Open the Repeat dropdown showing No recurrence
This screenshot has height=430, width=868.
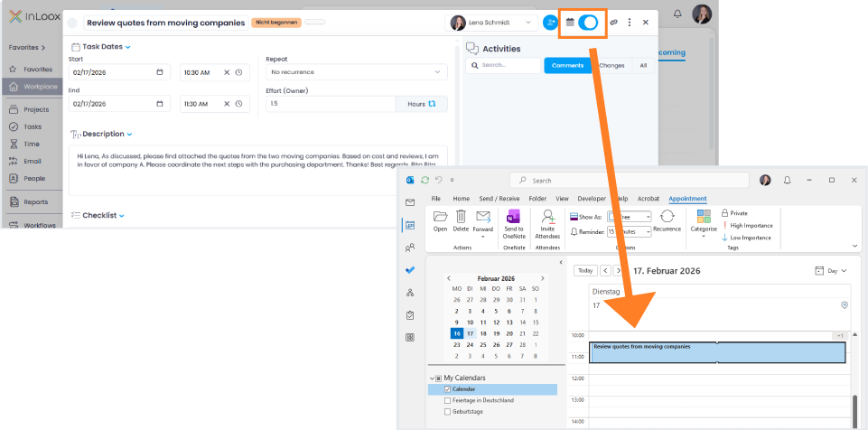pyautogui.click(x=357, y=72)
